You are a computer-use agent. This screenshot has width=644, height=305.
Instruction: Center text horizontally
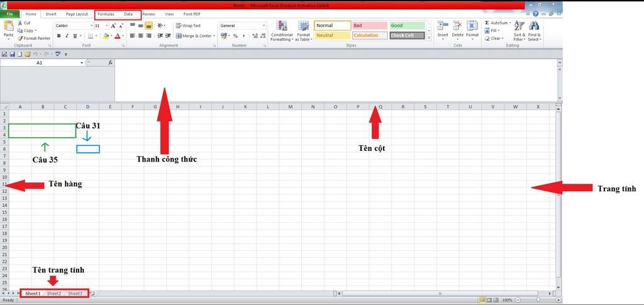point(140,36)
